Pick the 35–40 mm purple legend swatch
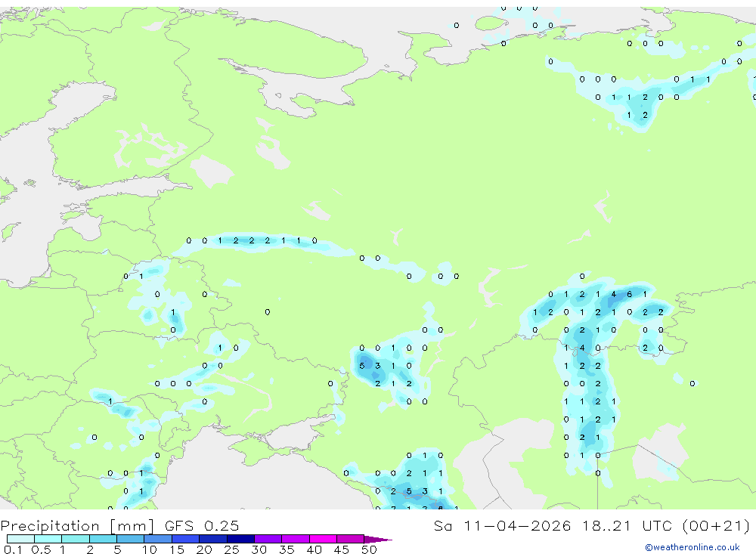The image size is (756, 554). (296, 539)
